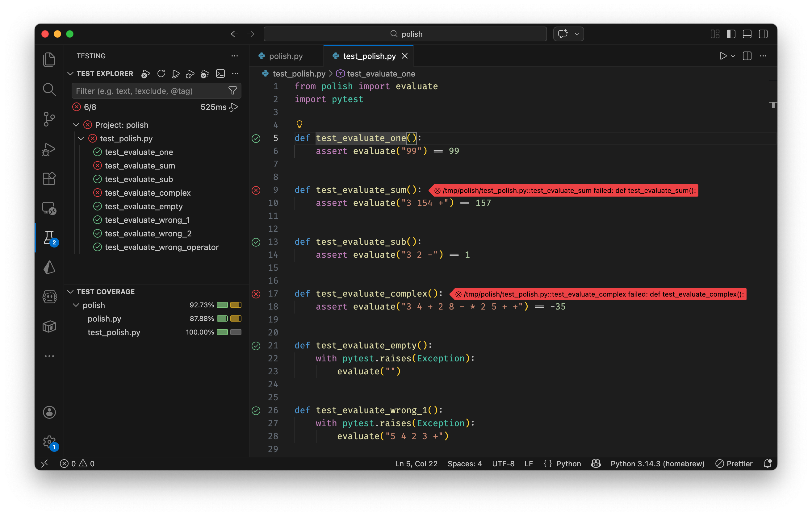The width and height of the screenshot is (812, 516).
Task: Select test_evaluate_complex in test tree
Action: pos(148,193)
